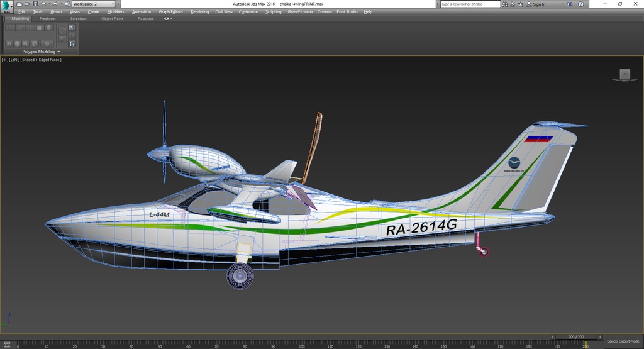Click the 200 / 200 time slider handle

pyautogui.click(x=576, y=337)
